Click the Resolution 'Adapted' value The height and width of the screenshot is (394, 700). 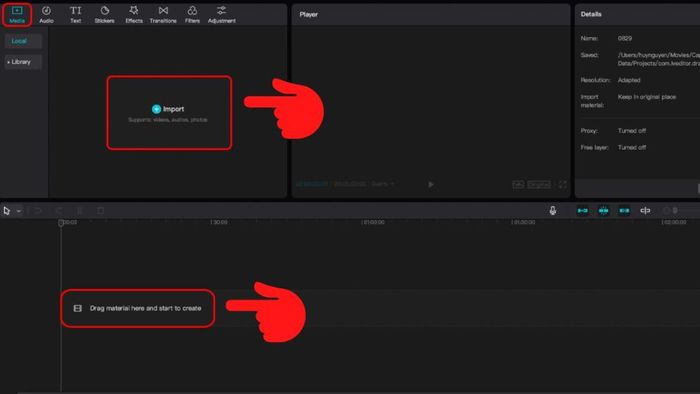pyautogui.click(x=629, y=80)
